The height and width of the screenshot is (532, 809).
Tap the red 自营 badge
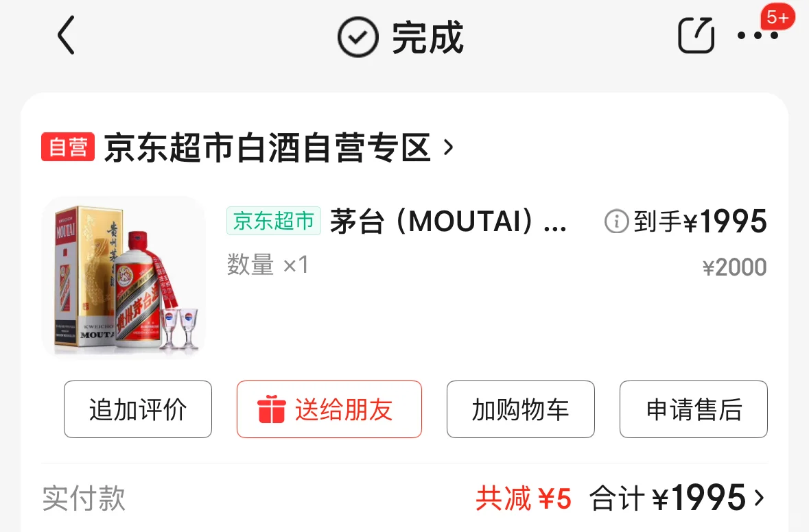(x=68, y=147)
